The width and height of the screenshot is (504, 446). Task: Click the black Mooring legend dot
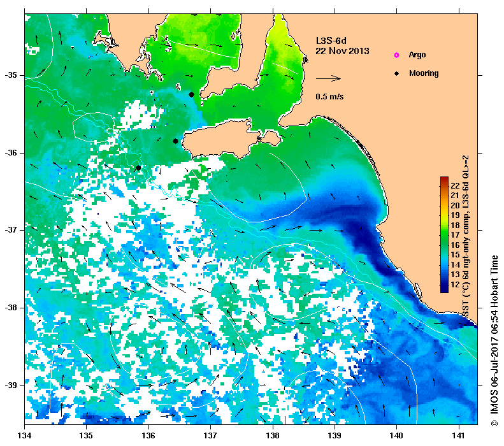(x=397, y=73)
